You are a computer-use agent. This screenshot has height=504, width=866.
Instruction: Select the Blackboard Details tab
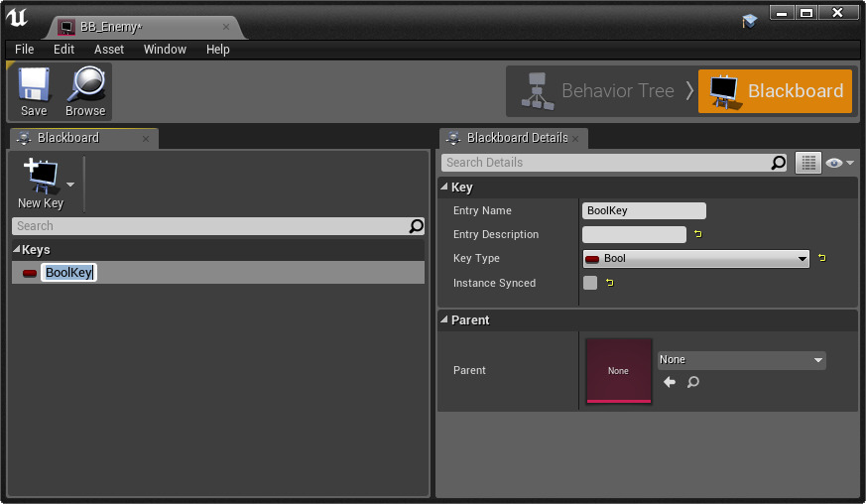(x=516, y=138)
